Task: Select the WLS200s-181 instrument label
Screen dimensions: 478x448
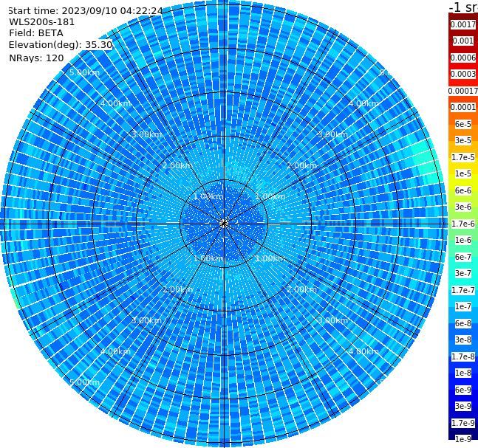Action: (42, 22)
